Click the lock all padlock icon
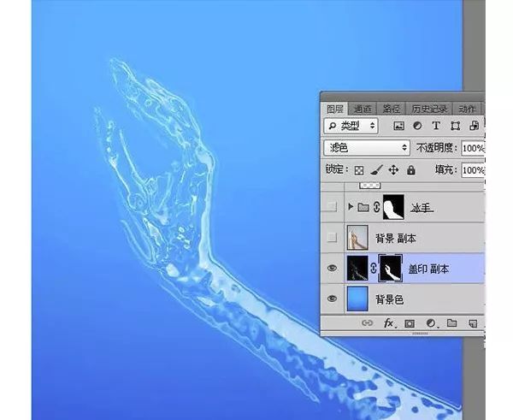 click(410, 170)
